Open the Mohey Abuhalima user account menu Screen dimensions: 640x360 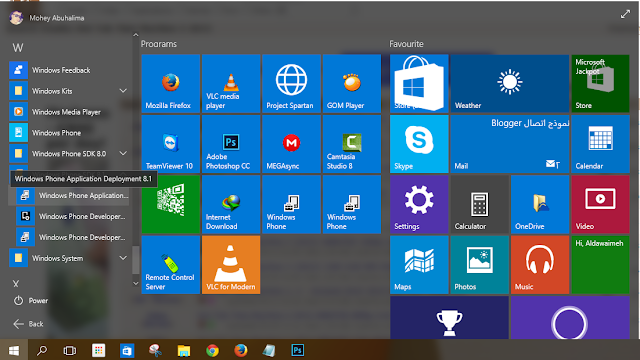[x=47, y=18]
